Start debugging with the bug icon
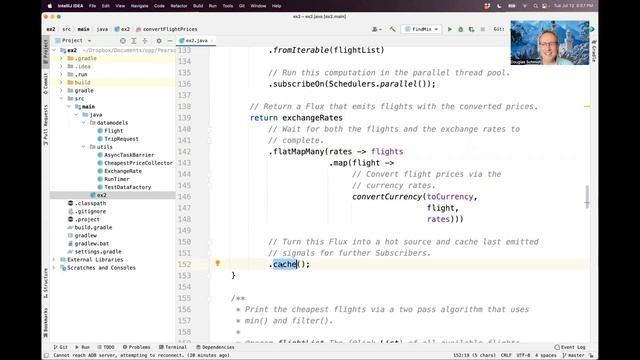Viewport: 640px width, 360px height. (460, 29)
